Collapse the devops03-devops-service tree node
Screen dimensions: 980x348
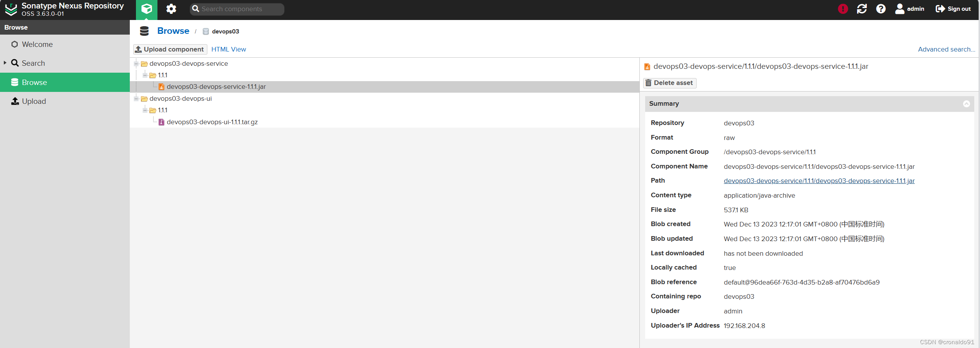[136, 63]
